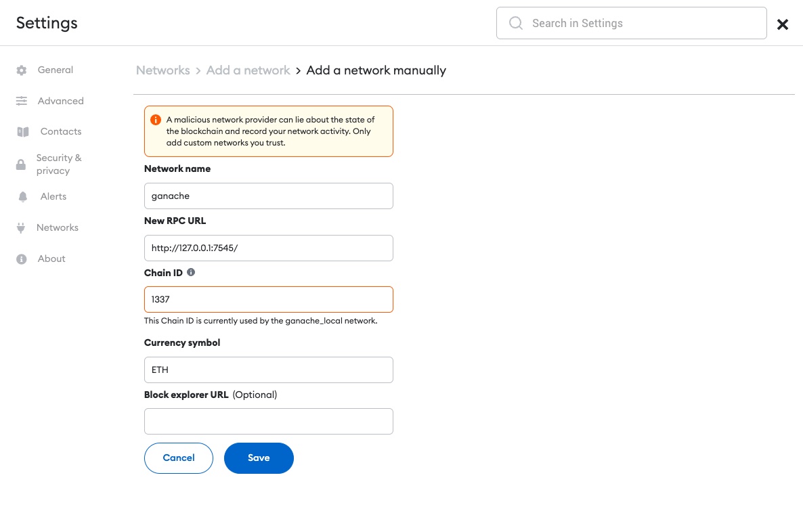Click the Chain ID info tooltip icon
803x532 pixels.
pyautogui.click(x=191, y=273)
